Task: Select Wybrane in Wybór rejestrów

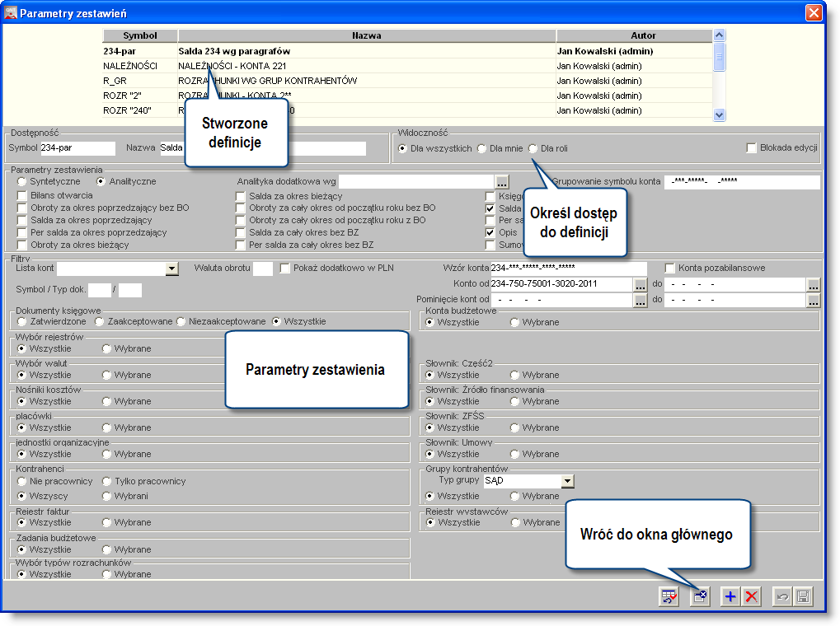Action: (x=106, y=348)
